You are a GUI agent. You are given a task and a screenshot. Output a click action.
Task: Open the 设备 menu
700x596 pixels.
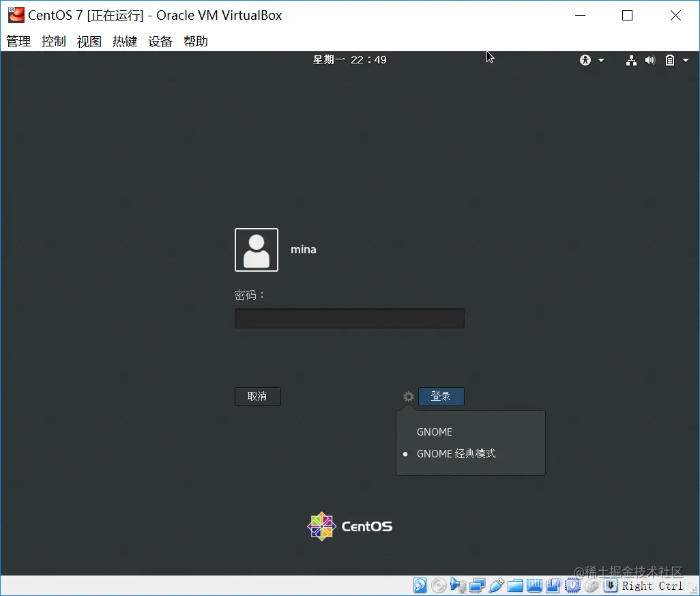click(160, 42)
